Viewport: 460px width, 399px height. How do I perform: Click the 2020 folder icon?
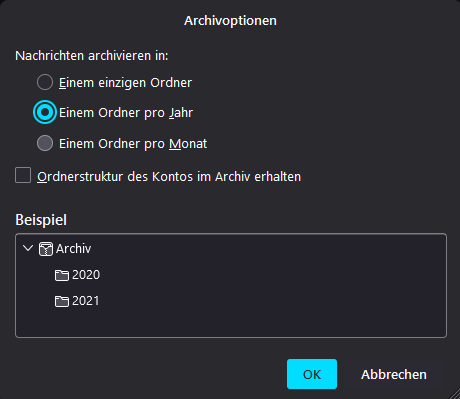62,275
